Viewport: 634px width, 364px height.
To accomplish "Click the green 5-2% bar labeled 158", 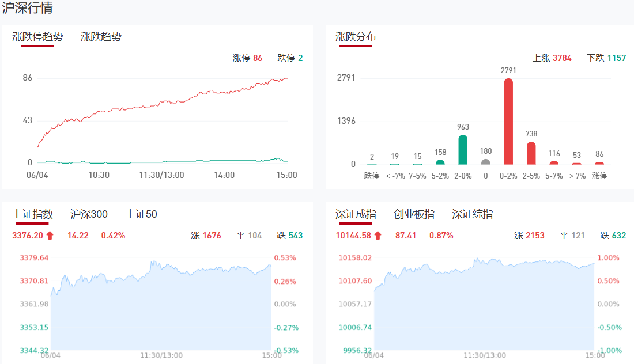I will tap(440, 162).
